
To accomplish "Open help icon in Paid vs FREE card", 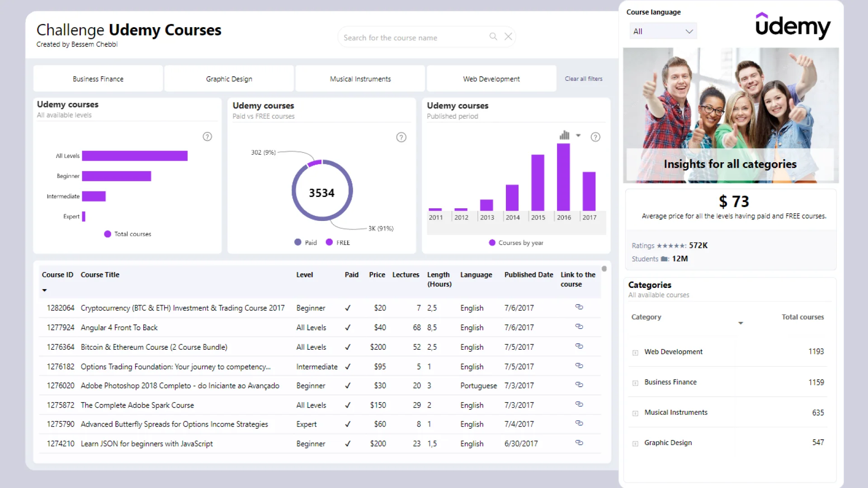I will click(401, 137).
